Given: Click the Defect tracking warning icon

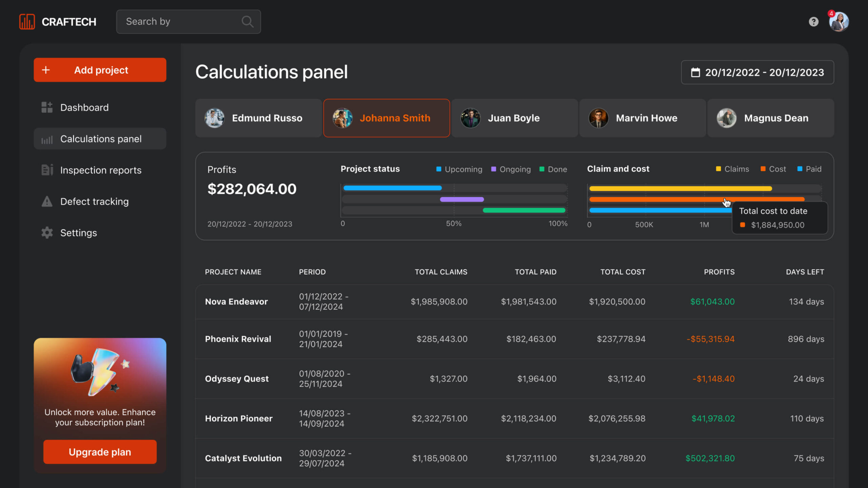Looking at the screenshot, I should click(x=47, y=201).
